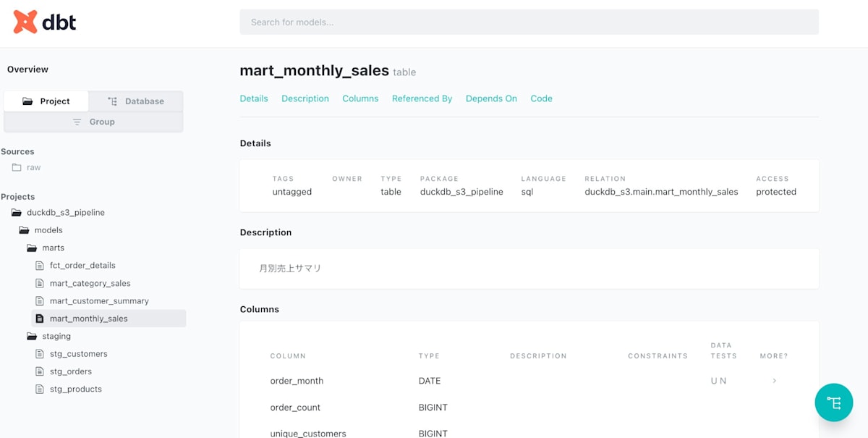Screen dimensions: 868x438
Task: Collapse the models folder node
Action: point(48,230)
